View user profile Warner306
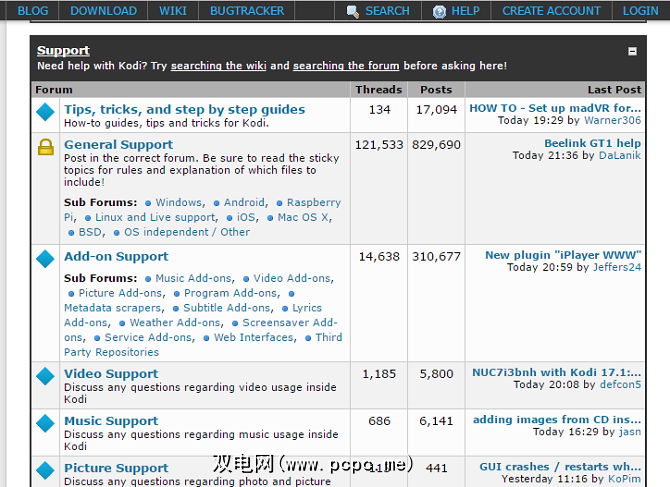The image size is (670, 487). click(x=612, y=120)
